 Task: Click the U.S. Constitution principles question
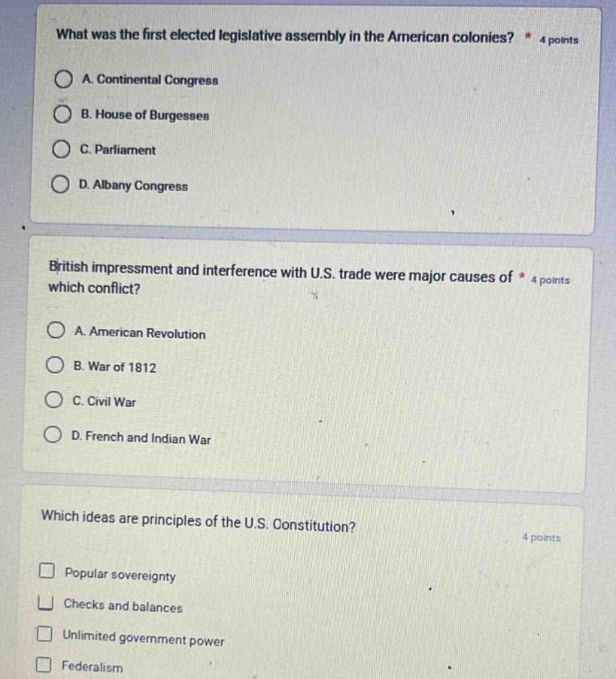pos(197,523)
